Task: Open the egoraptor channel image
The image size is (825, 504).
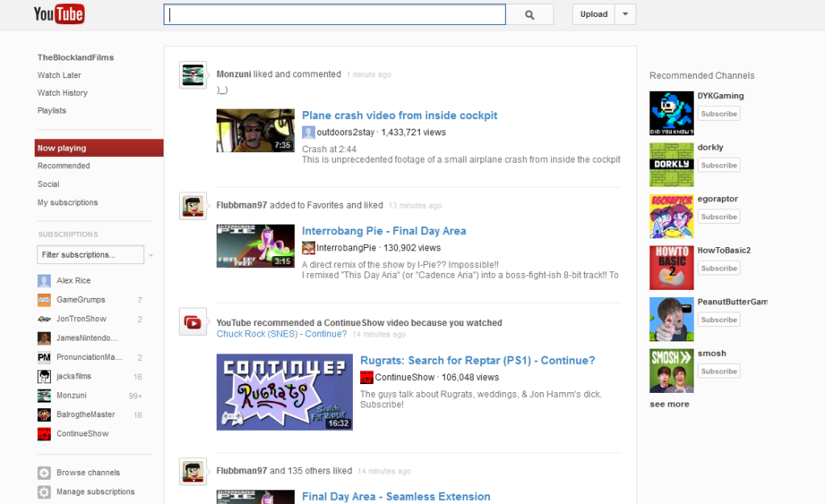Action: (671, 216)
